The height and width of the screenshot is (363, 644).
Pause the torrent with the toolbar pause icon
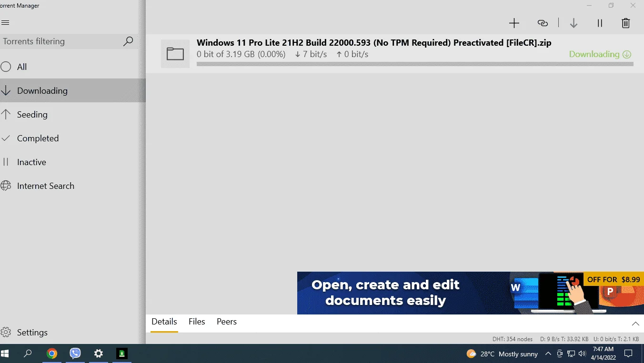600,23
